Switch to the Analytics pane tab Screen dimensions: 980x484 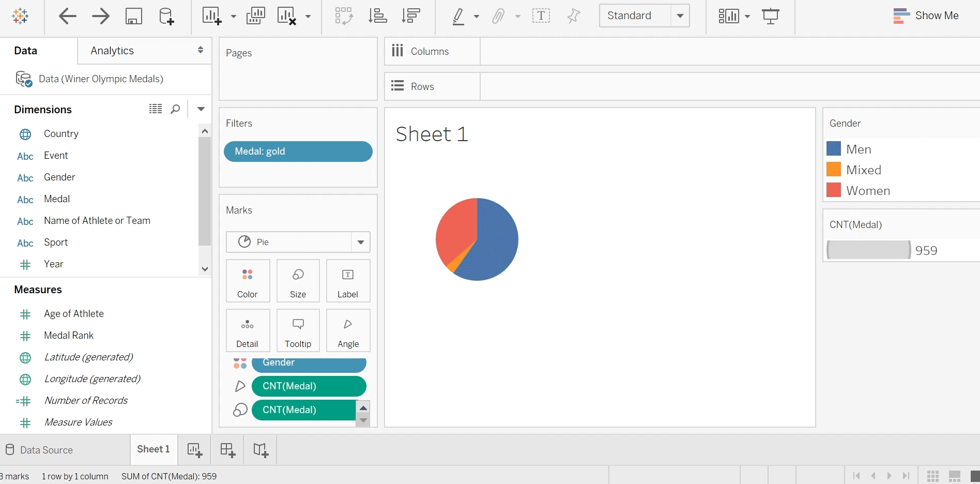[x=112, y=51]
